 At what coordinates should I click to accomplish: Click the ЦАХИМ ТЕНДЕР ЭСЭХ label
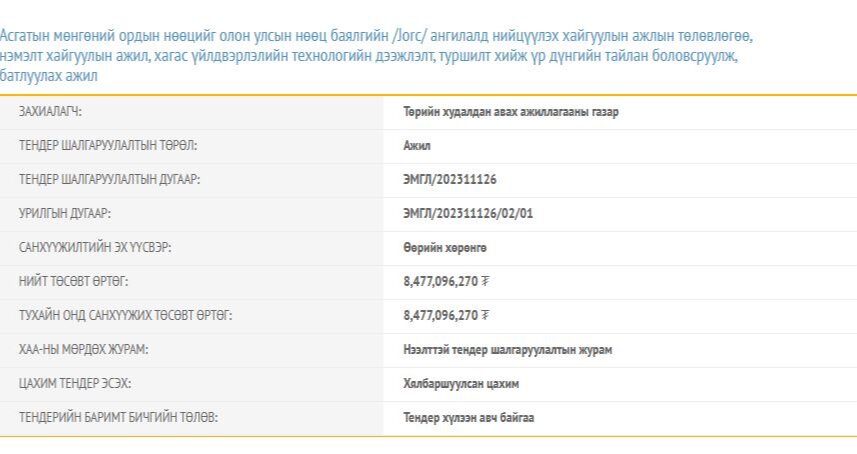click(75, 384)
